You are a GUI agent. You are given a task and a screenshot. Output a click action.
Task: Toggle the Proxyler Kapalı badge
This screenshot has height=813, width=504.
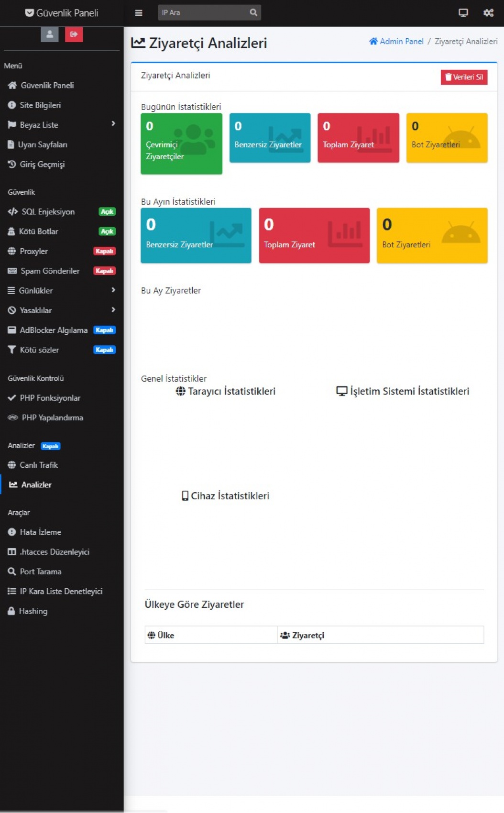click(x=104, y=251)
